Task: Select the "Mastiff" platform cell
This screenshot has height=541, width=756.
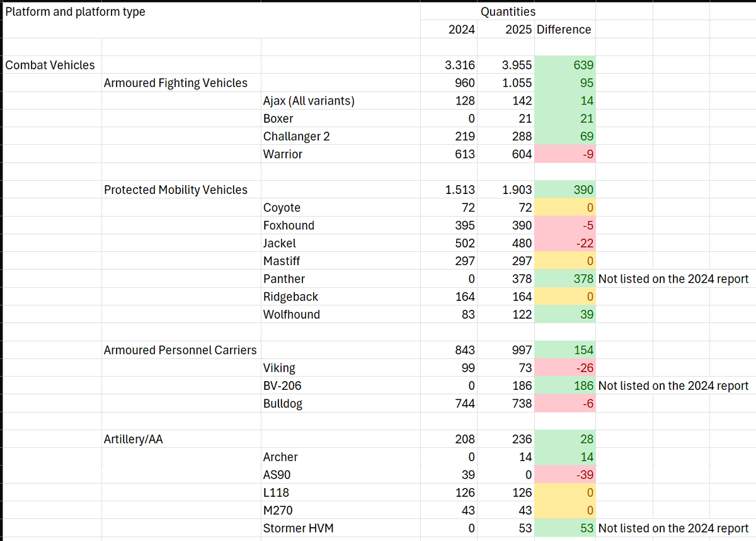Action: pos(340,261)
